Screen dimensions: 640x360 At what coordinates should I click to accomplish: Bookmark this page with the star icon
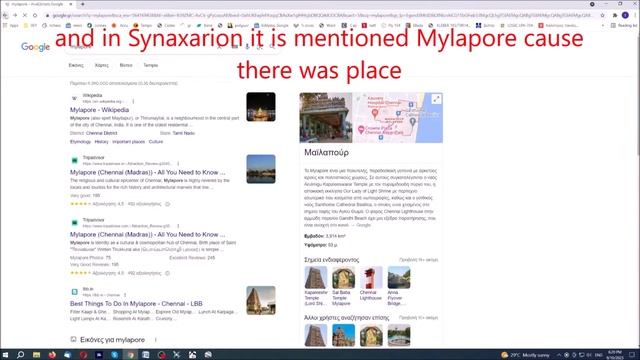pos(602,15)
